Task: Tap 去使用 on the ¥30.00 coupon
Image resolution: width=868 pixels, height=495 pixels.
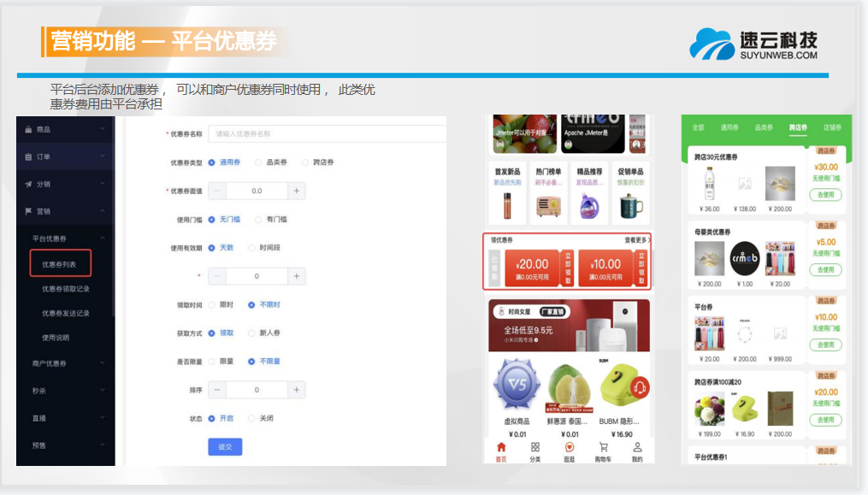Action: coord(825,195)
